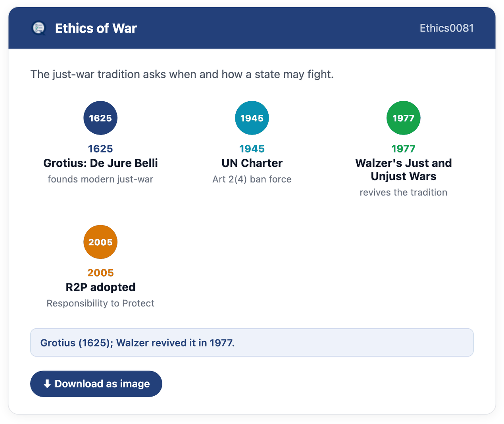This screenshot has width=504, height=424.
Task: Click the teal 1945 year label text
Action: tap(252, 149)
